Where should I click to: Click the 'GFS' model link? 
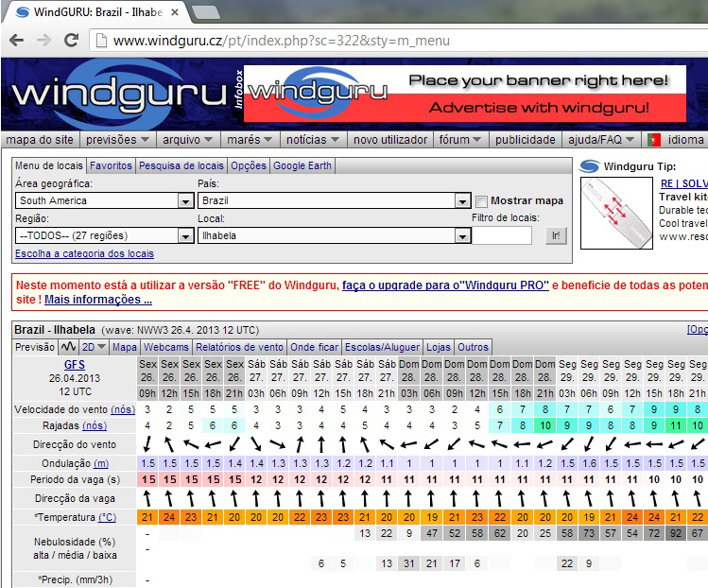(75, 365)
